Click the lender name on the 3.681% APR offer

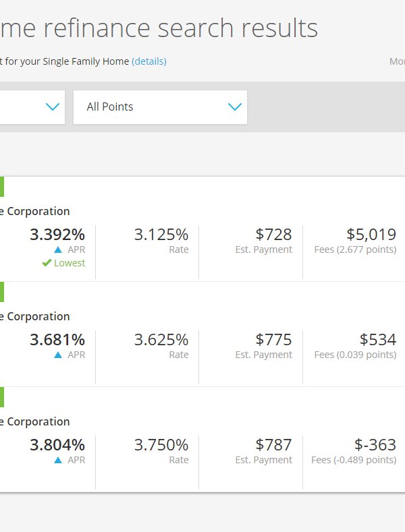(34, 316)
